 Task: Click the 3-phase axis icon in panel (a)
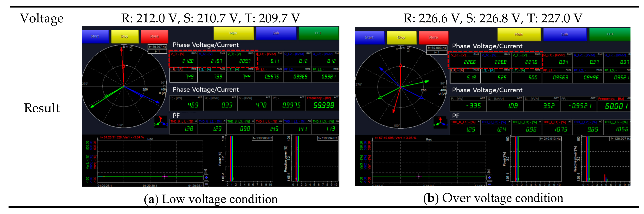click(x=161, y=122)
